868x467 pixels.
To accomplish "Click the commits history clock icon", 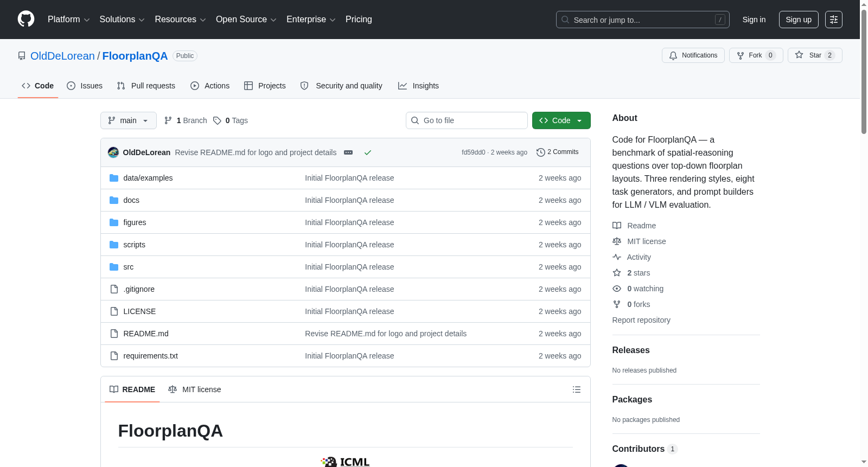I will 540,152.
